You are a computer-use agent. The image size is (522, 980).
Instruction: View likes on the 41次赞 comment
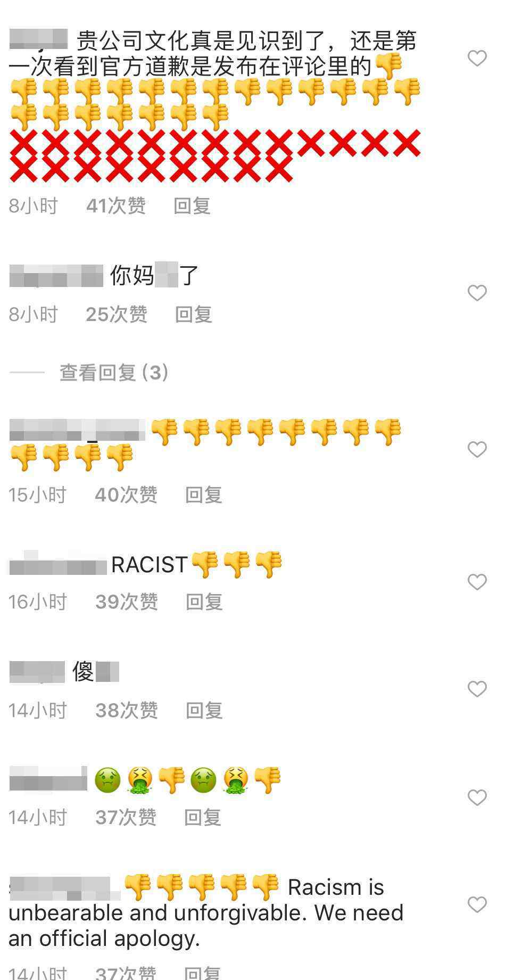pyautogui.click(x=116, y=206)
